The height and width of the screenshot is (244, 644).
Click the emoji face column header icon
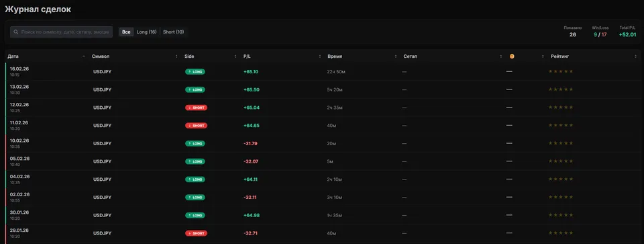(512, 56)
